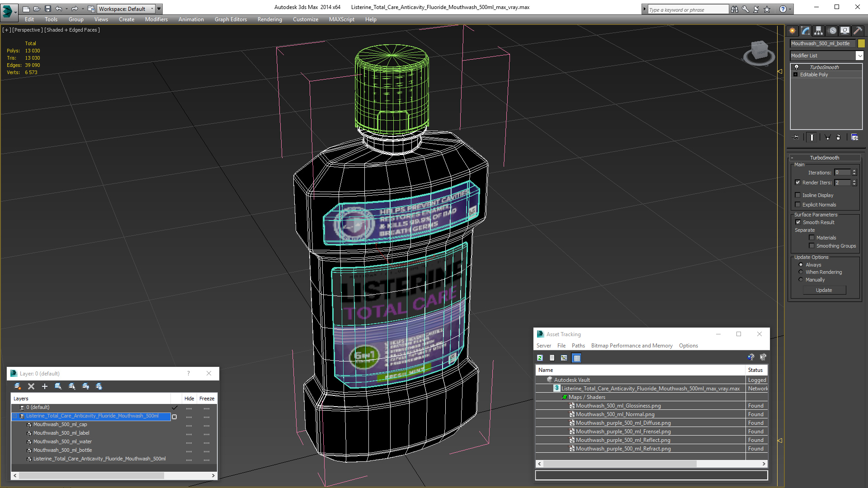
Task: Click the binoculars search icon in title bar
Action: (x=735, y=9)
